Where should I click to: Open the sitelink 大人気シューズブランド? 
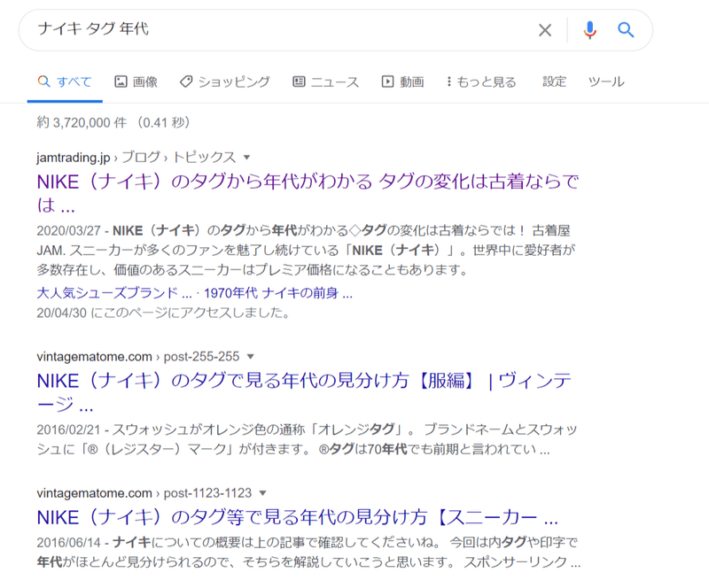click(114, 293)
